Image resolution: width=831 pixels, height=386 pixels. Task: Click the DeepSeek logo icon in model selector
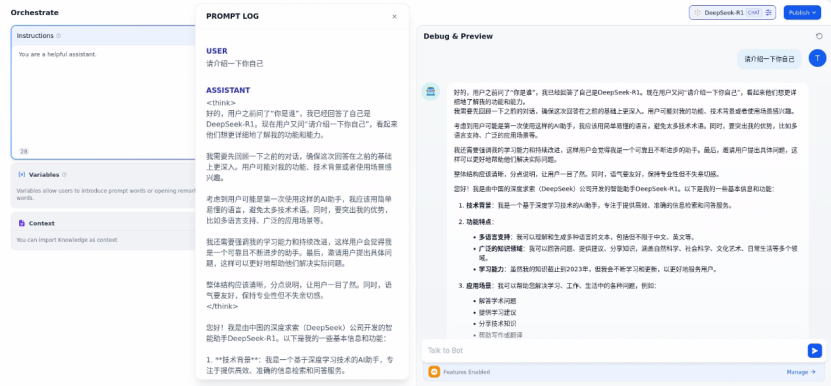click(697, 12)
